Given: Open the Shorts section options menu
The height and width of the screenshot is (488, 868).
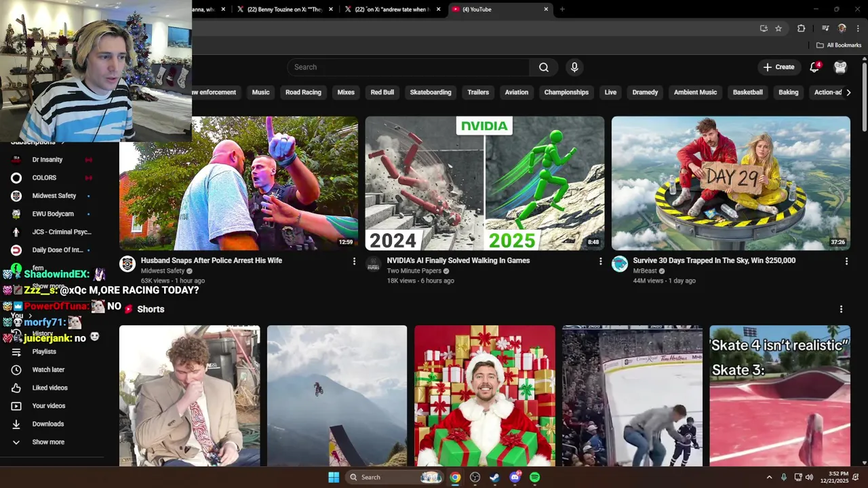Looking at the screenshot, I should coord(841,309).
